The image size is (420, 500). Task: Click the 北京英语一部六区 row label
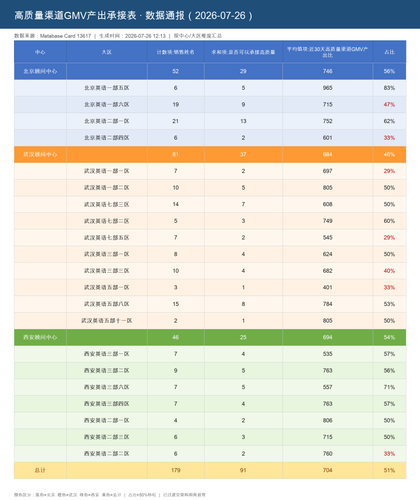point(107,105)
